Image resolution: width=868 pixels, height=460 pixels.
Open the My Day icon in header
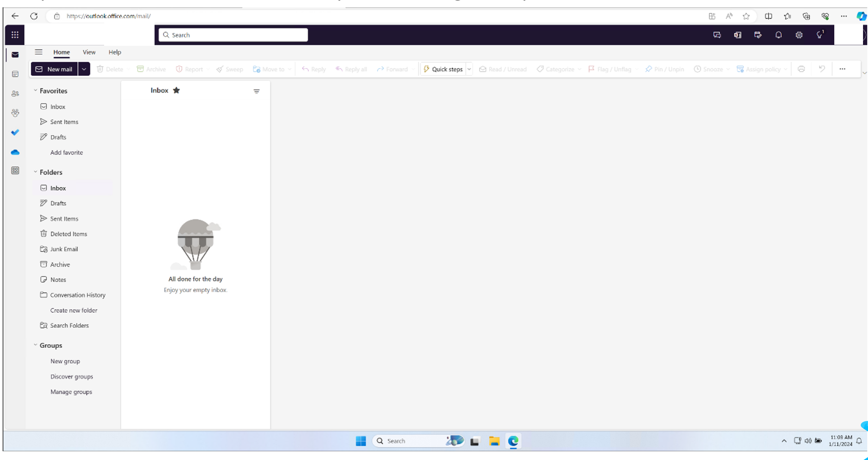pyautogui.click(x=758, y=35)
